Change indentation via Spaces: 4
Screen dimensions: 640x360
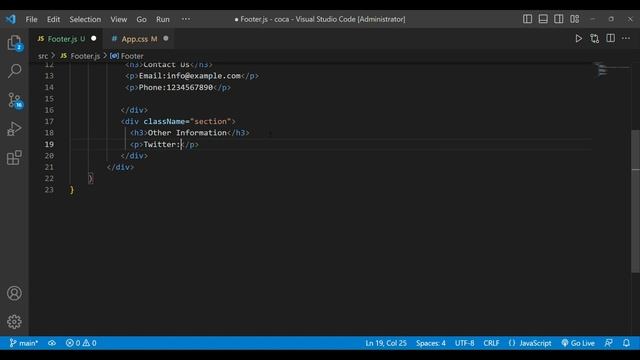click(x=431, y=343)
